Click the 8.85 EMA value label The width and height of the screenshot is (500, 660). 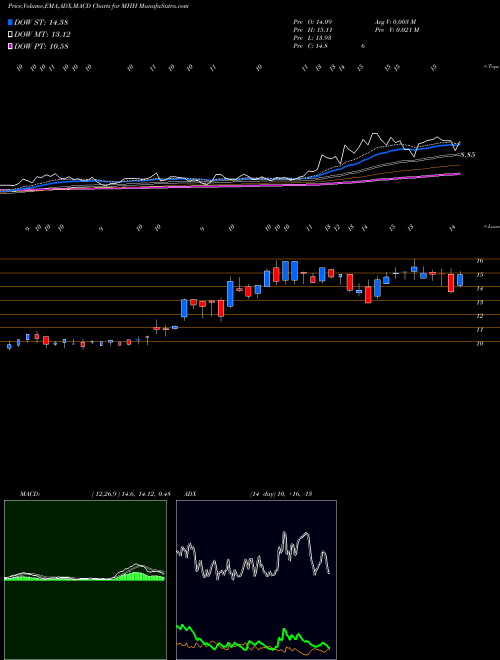468,155
